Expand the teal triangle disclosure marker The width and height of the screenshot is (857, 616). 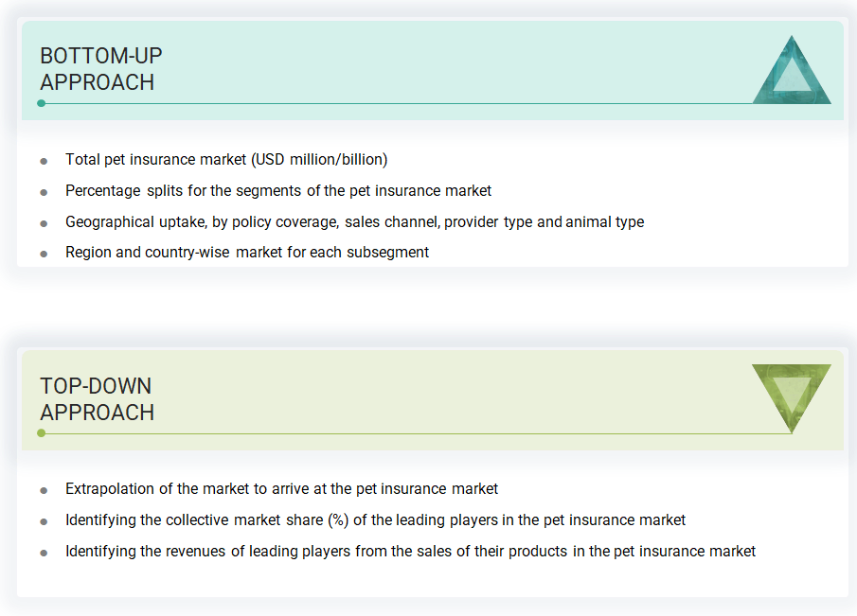tap(792, 71)
